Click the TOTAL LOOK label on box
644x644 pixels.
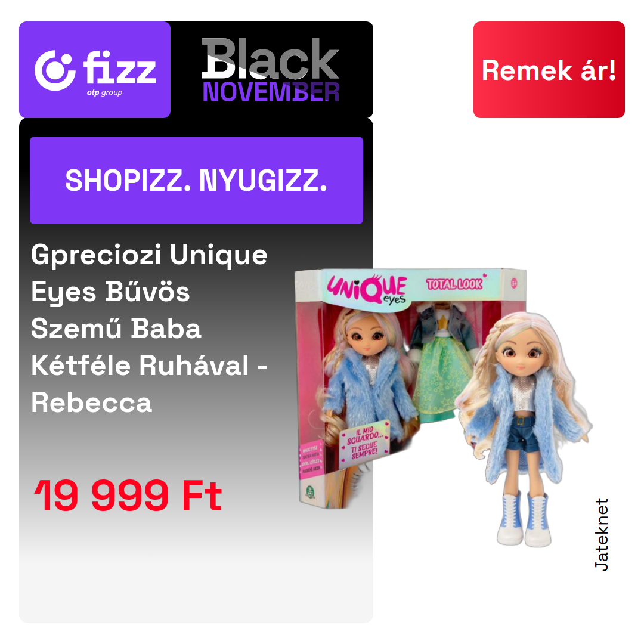tap(455, 283)
